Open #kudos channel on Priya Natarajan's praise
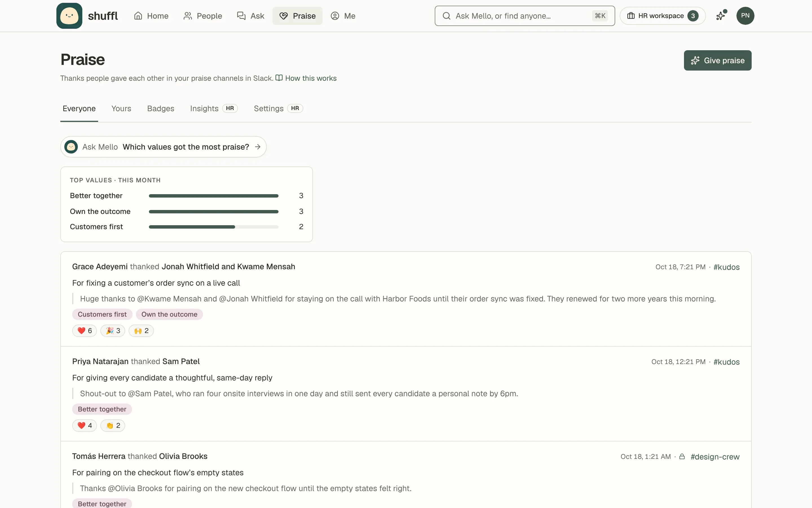Image resolution: width=812 pixels, height=508 pixels. 727,362
